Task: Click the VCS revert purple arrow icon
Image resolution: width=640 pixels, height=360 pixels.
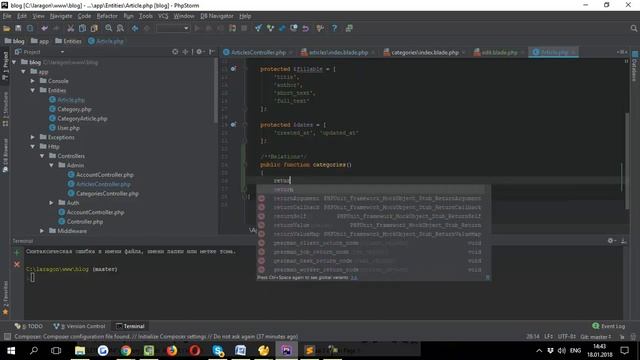Action: [305, 28]
